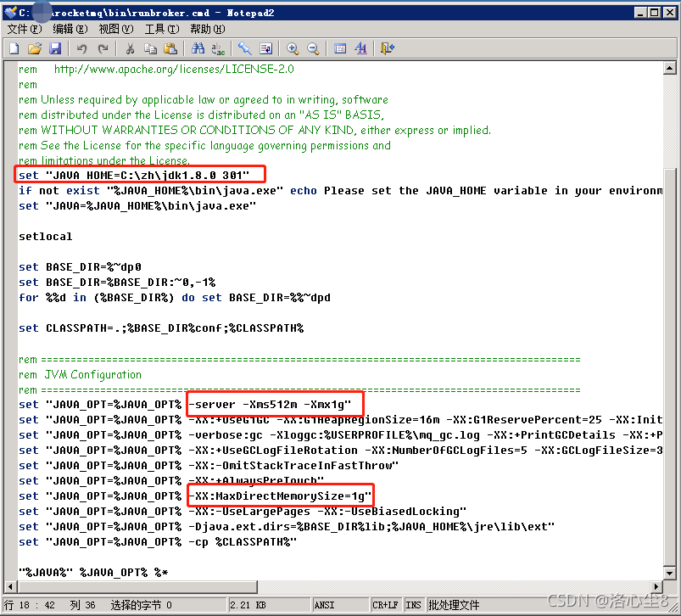Click the Notepad2 title bar application icon
The height and width of the screenshot is (616, 681).
[10, 12]
